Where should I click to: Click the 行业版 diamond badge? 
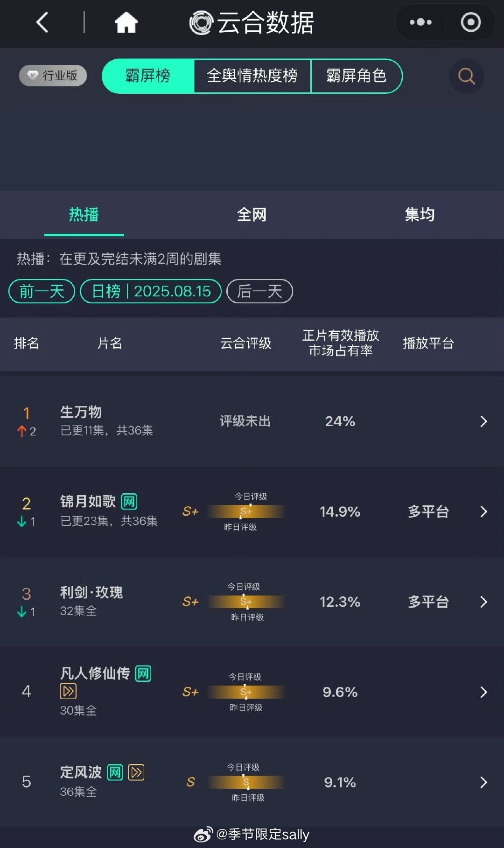click(x=53, y=76)
